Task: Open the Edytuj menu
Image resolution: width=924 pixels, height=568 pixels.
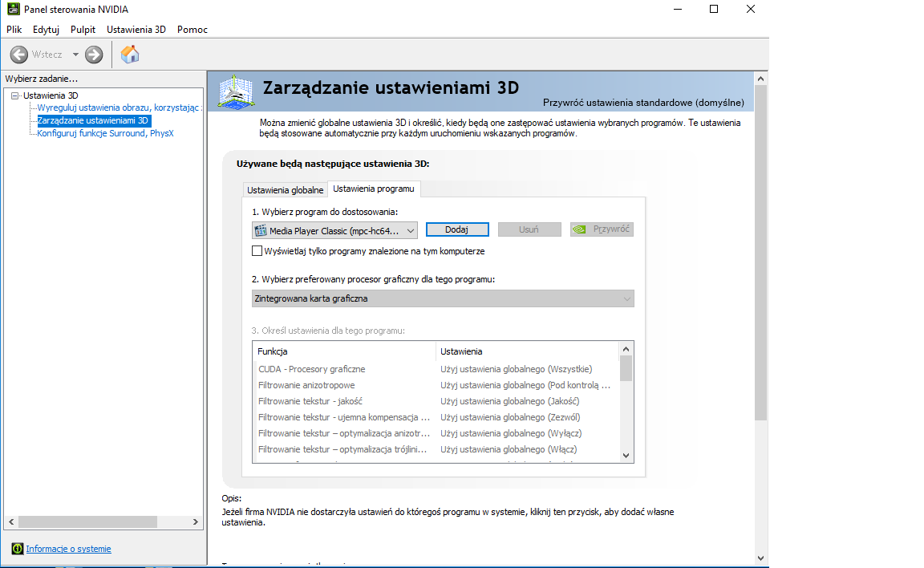Action: pos(46,30)
